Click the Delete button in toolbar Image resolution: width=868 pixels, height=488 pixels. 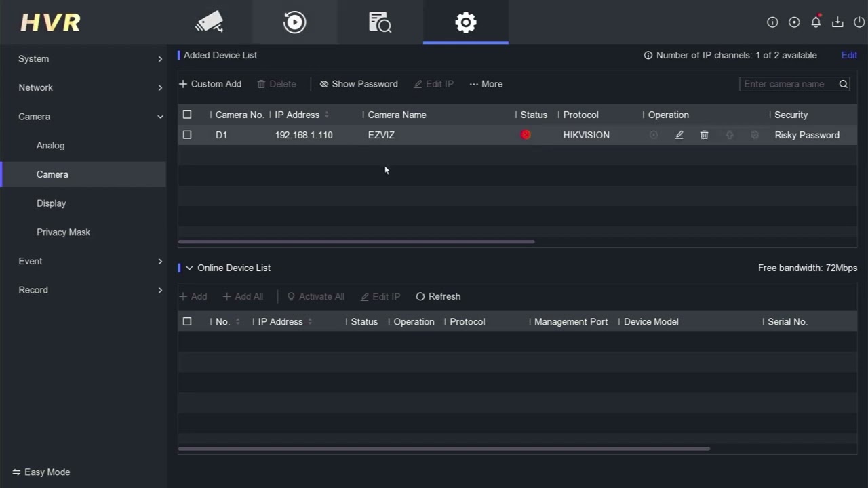click(277, 84)
